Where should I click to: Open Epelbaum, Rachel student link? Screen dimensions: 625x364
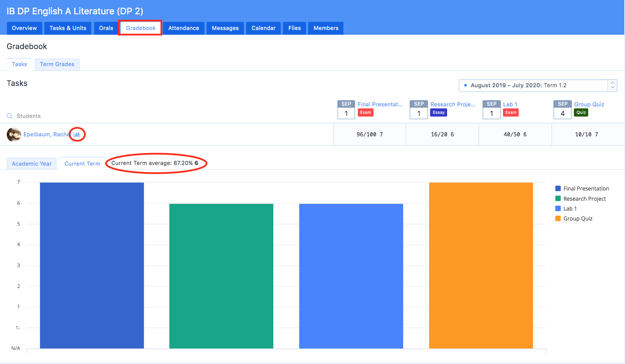click(x=46, y=134)
